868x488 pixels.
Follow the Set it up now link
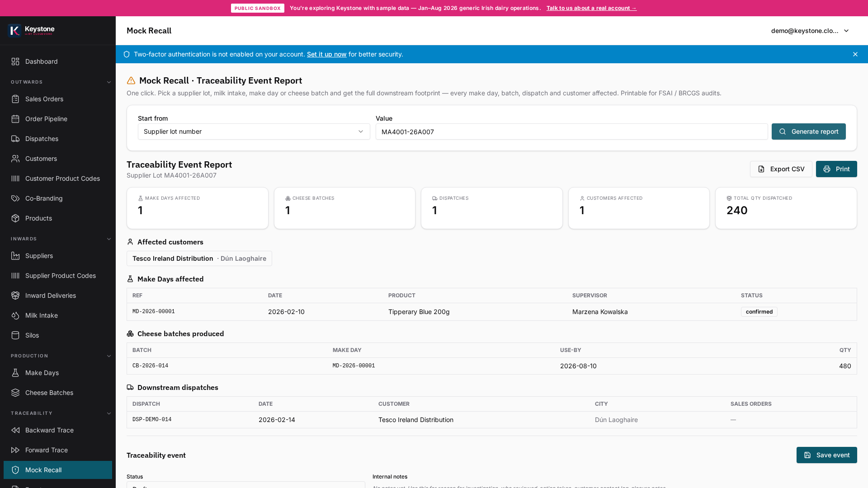(x=326, y=54)
